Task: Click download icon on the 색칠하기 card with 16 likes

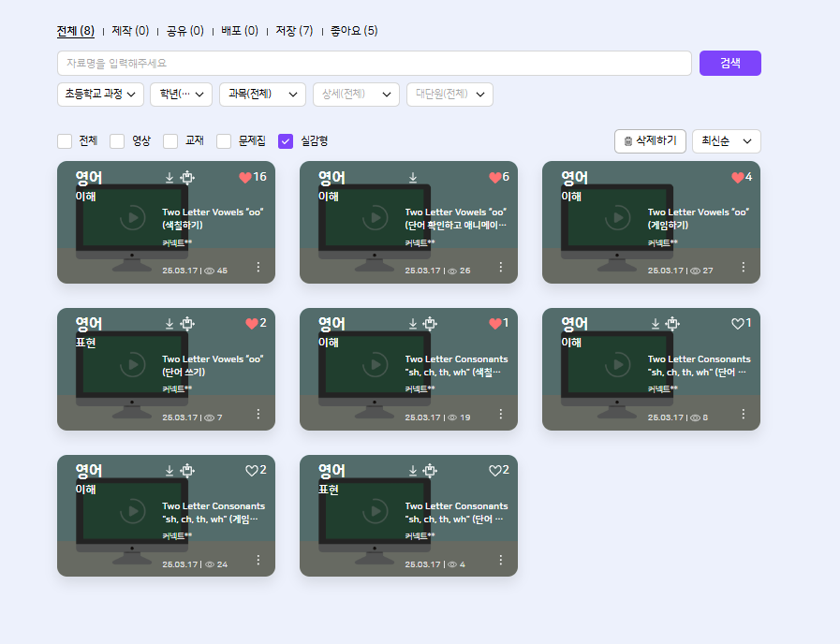Action: (x=169, y=178)
